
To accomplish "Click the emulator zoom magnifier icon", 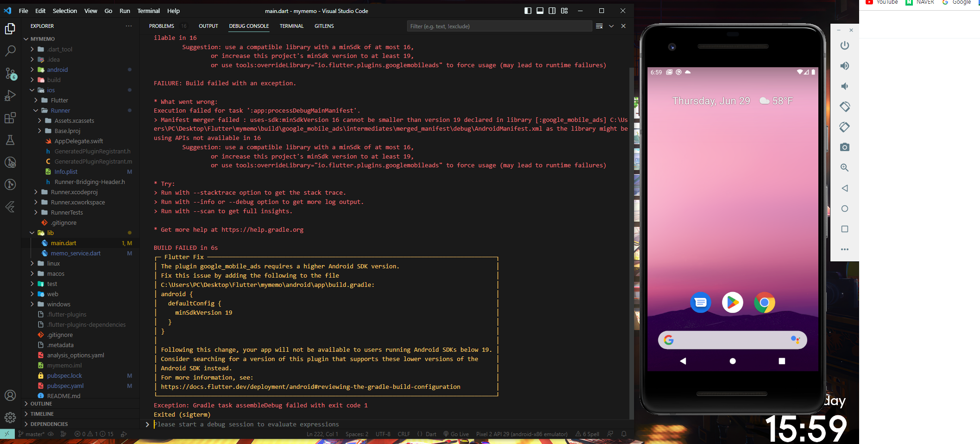I will (x=845, y=168).
